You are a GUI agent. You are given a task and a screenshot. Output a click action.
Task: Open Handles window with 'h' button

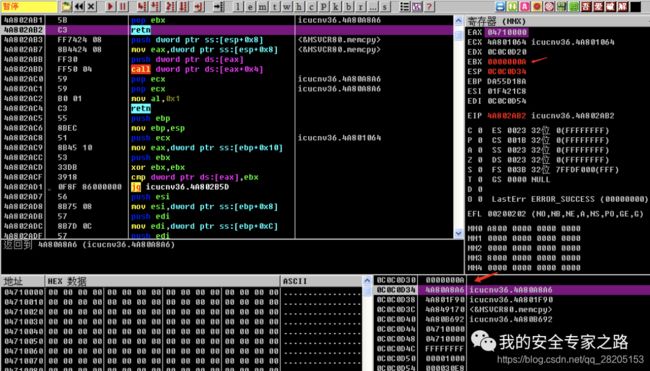(299, 6)
